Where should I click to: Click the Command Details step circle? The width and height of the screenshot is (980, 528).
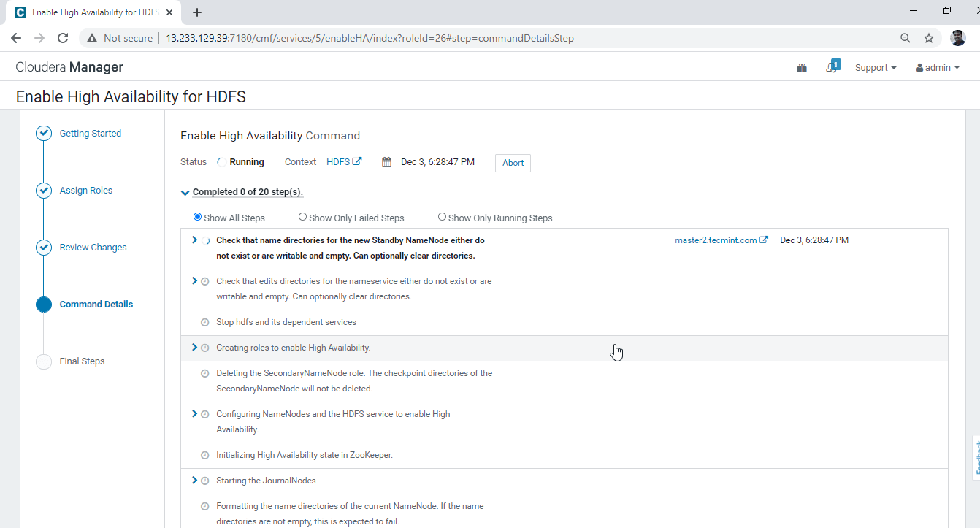click(x=44, y=305)
